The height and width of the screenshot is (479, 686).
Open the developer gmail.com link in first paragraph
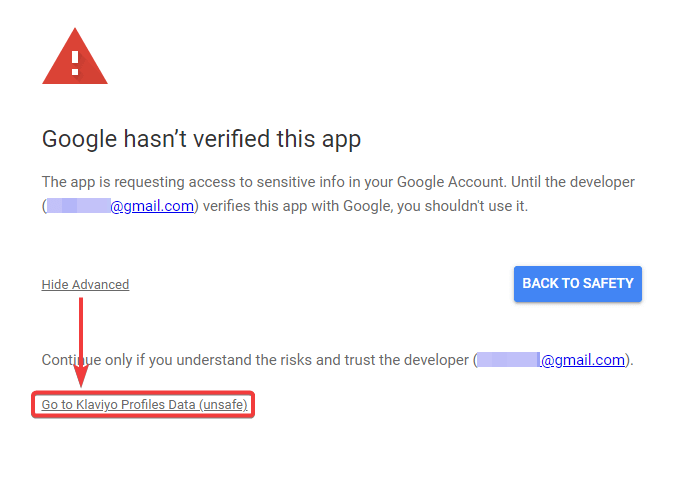[152, 206]
